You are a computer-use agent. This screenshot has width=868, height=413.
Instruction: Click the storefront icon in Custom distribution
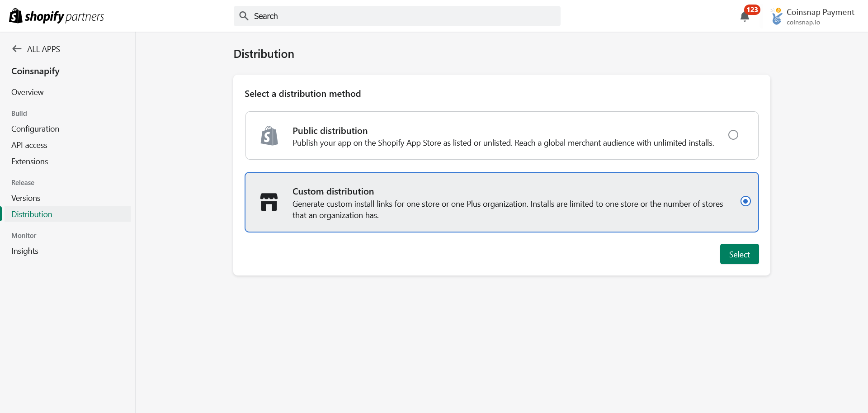click(269, 202)
